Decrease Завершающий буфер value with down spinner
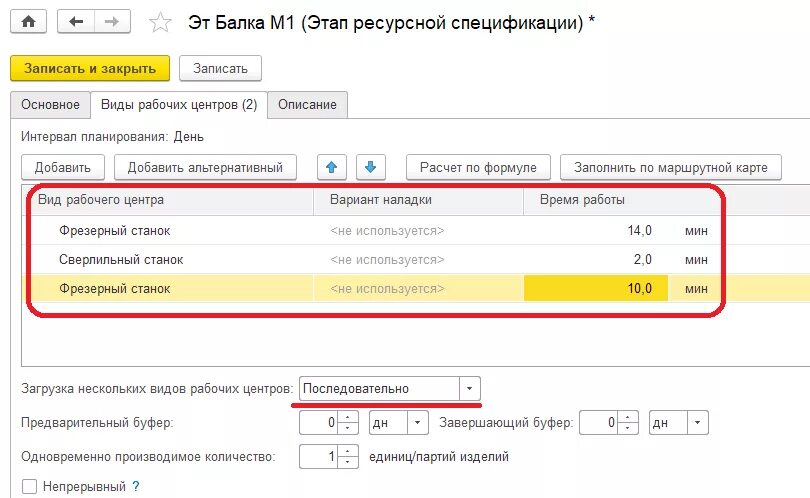Screen dimensions: 810x498 click(x=628, y=428)
